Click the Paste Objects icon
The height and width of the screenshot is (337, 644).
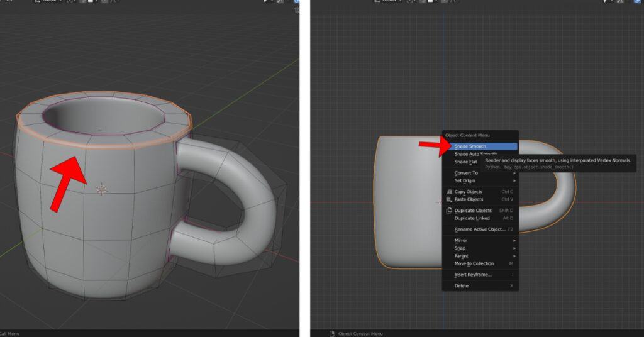click(449, 199)
